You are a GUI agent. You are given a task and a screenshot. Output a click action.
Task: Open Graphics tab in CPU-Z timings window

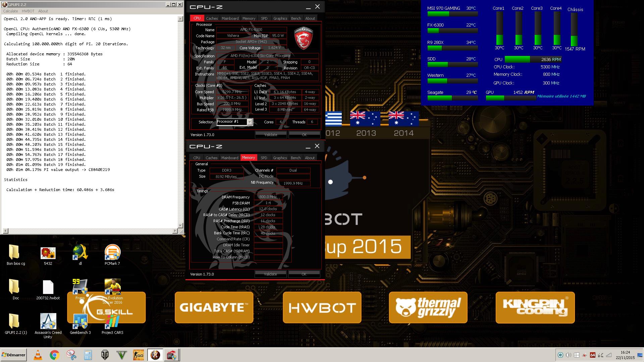pos(280,158)
